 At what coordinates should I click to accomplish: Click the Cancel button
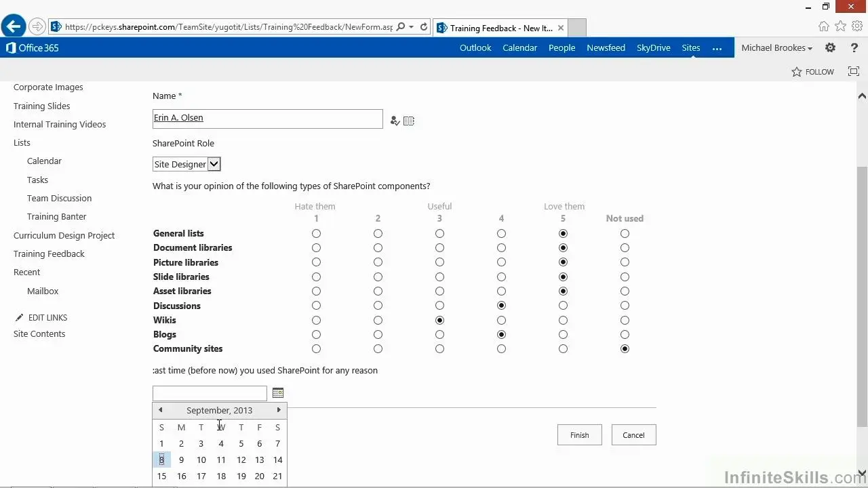633,435
